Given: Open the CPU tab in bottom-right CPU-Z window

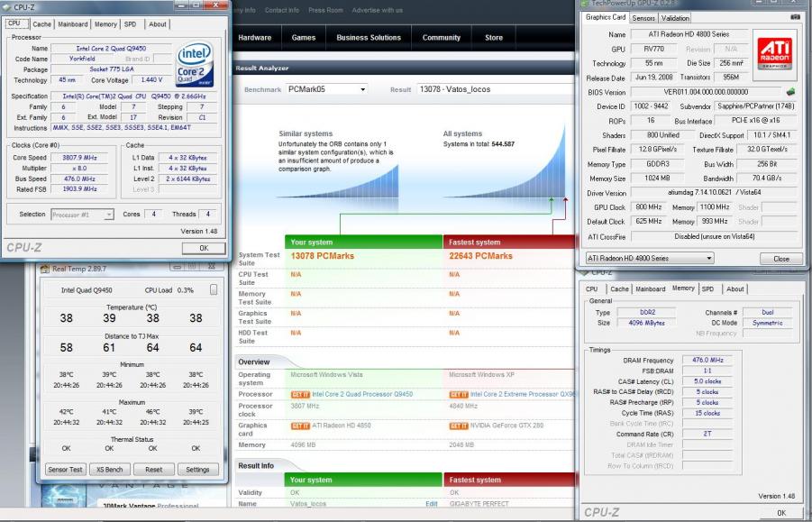Looking at the screenshot, I should (592, 289).
